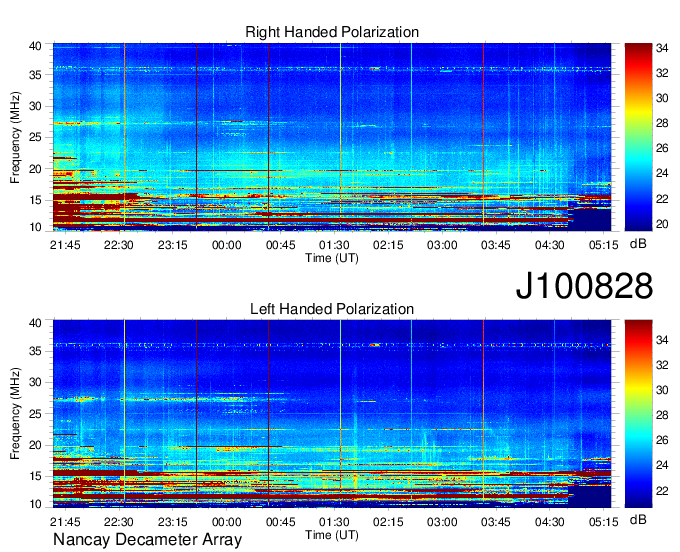Screen dimensions: 680x552
Task: Click the "dB" unit label of Right Handed colorbar
Action: [638, 244]
